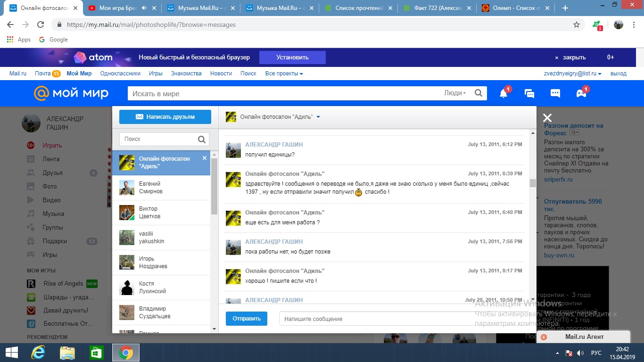Open conversation with Владимир Суздальцев
This screenshot has width=644, height=362.
point(161,313)
